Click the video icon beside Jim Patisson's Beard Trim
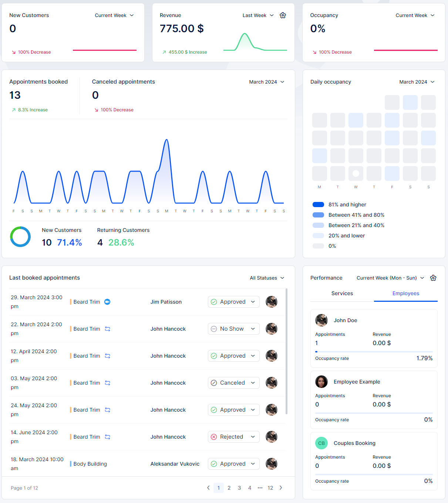The width and height of the screenshot is (448, 503). click(x=107, y=302)
